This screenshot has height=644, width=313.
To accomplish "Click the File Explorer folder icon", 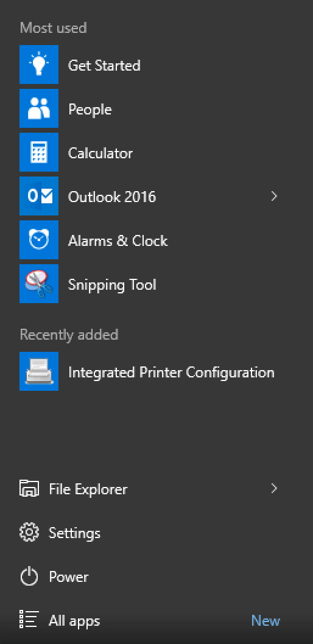I will coord(29,489).
